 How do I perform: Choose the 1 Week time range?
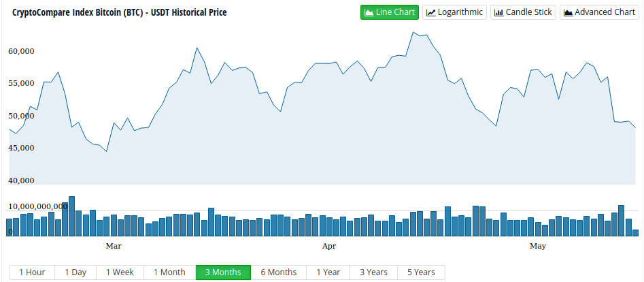click(120, 272)
